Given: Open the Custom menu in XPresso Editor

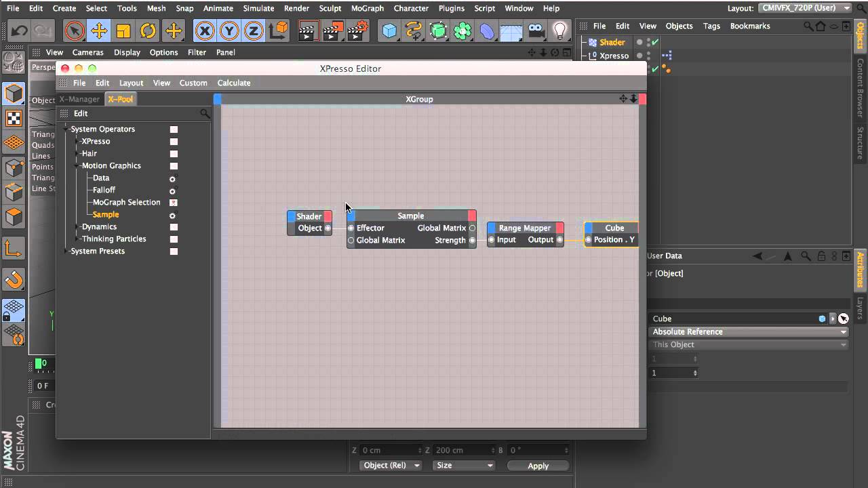Looking at the screenshot, I should pos(193,83).
